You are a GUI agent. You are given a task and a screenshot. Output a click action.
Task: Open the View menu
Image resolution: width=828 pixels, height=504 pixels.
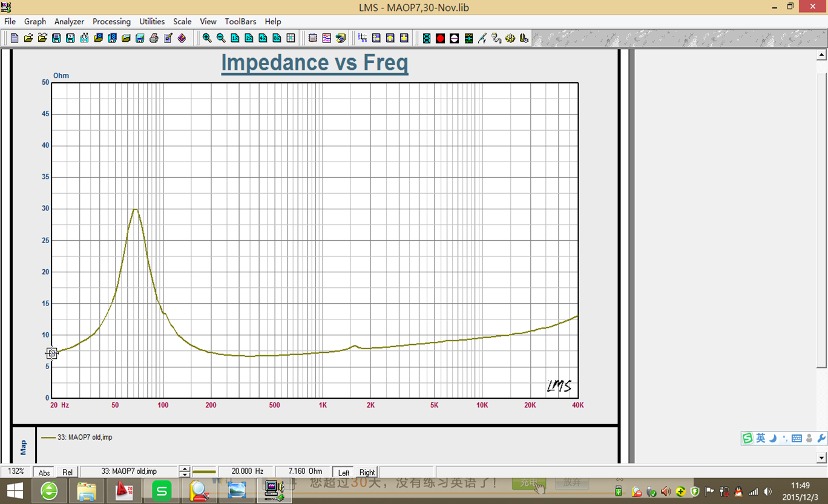tap(208, 21)
